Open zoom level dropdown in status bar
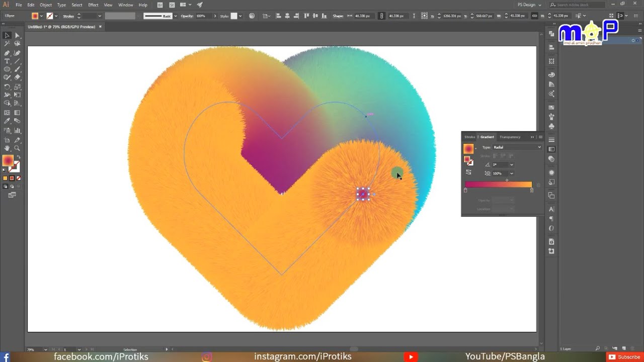 click(45, 349)
